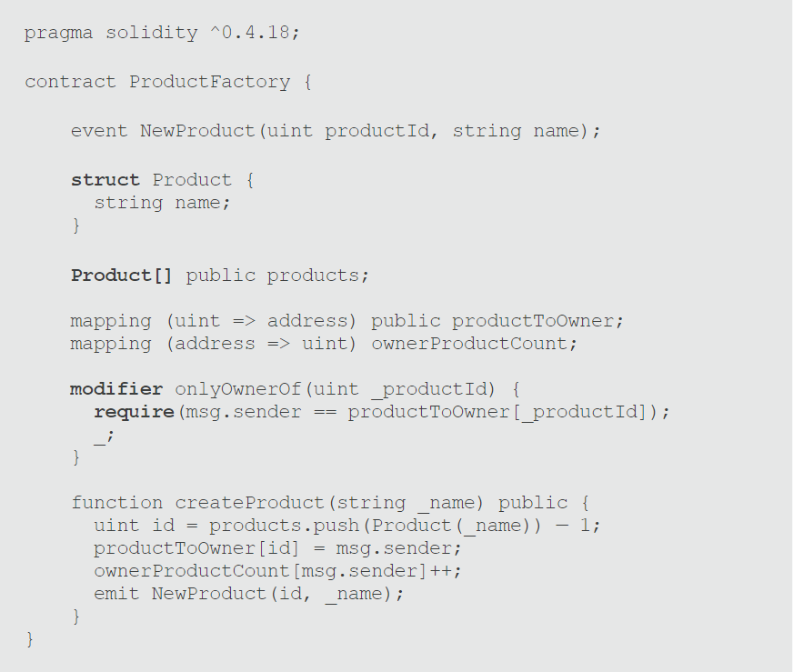This screenshot has height=672, width=793.
Task: Click ownerProductCount in the mapping declaration
Action: [x=473, y=344]
